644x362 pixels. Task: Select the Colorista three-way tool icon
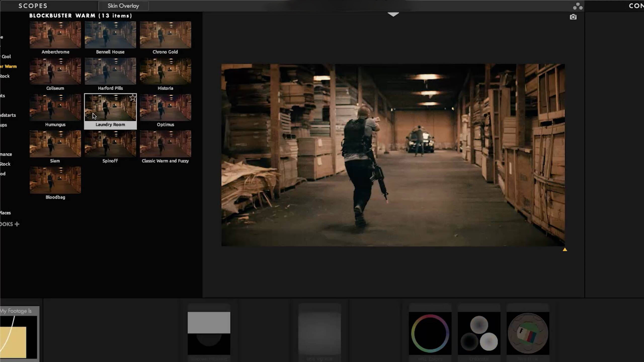[479, 333]
